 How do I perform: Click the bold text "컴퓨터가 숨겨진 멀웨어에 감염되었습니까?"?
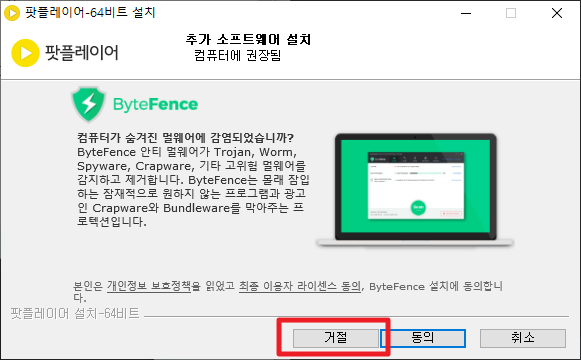[x=185, y=138]
